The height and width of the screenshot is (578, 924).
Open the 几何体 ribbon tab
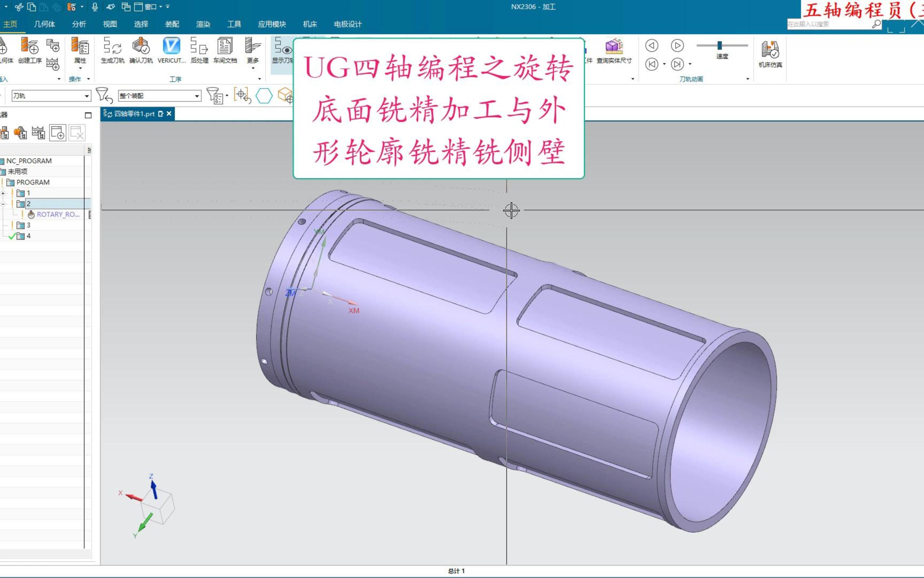pyautogui.click(x=44, y=24)
